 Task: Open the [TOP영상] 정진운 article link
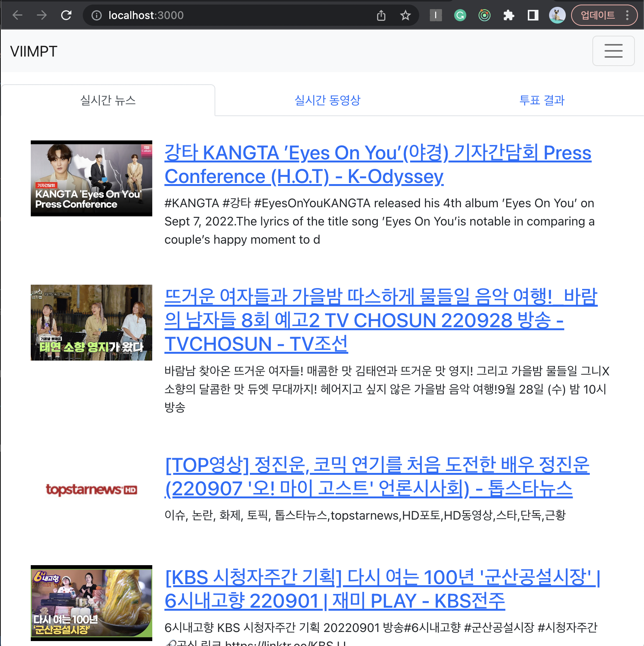pyautogui.click(x=377, y=476)
